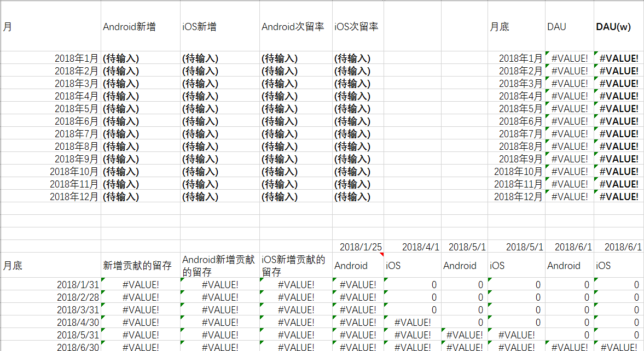Select the Android新增 header cell
Viewport: 644px width, 351px height.
pyautogui.click(x=141, y=26)
